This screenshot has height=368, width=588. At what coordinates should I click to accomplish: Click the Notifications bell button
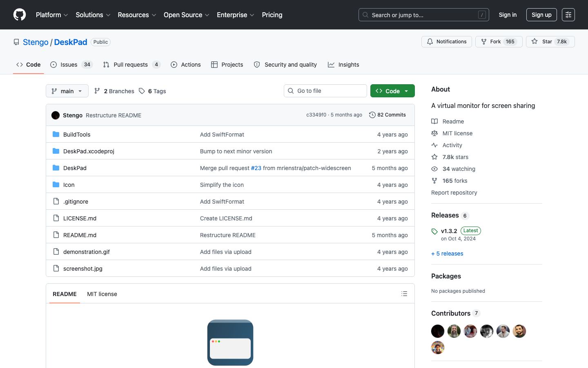[x=446, y=42]
